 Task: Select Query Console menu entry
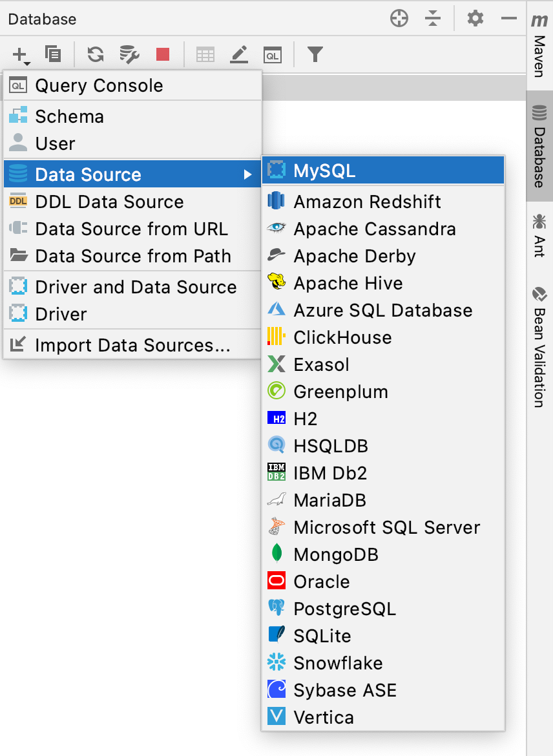pos(99,85)
